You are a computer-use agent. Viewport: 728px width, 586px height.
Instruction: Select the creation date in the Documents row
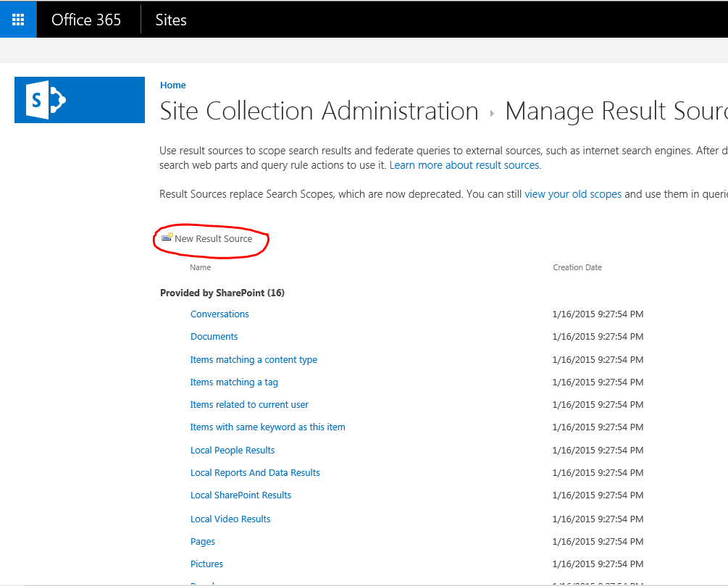coord(598,337)
